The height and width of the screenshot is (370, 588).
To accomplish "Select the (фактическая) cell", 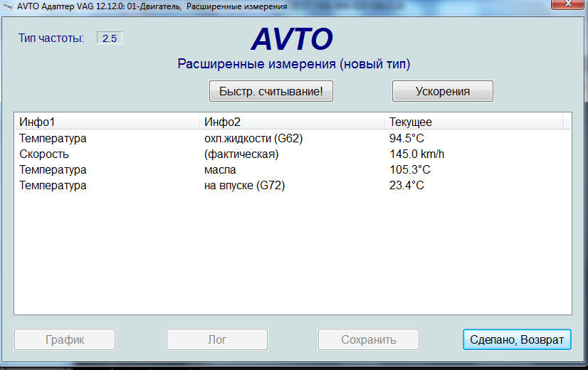I will (241, 154).
